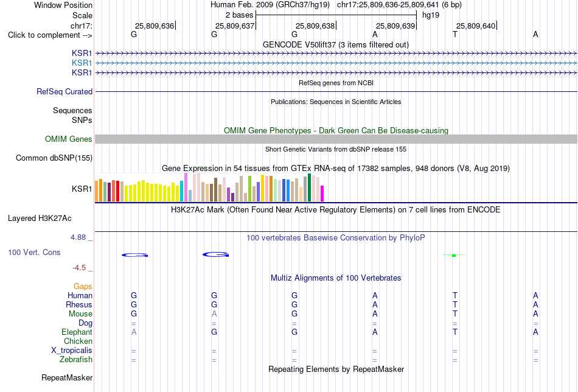
Task: Click the red bar in the GTEx chart
Action: (x=117, y=191)
